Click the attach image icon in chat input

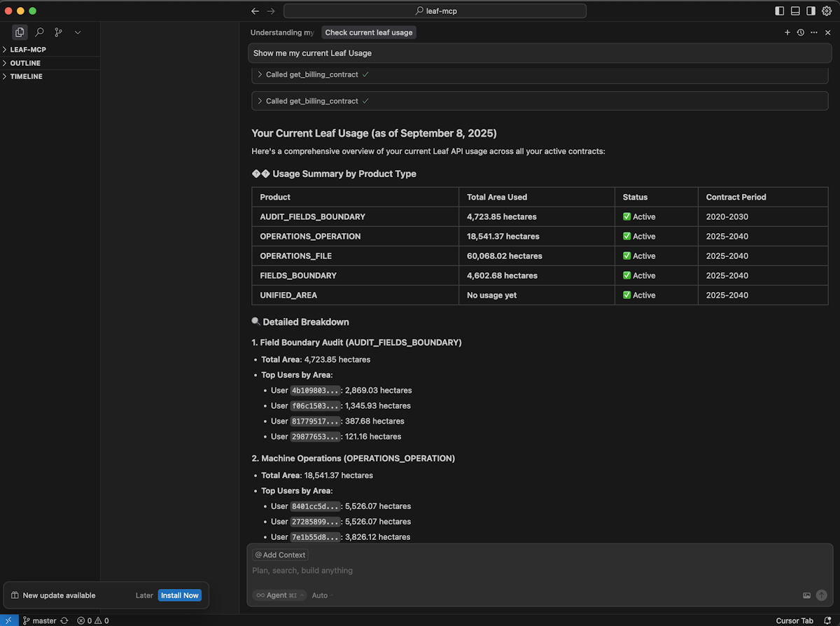(x=806, y=595)
